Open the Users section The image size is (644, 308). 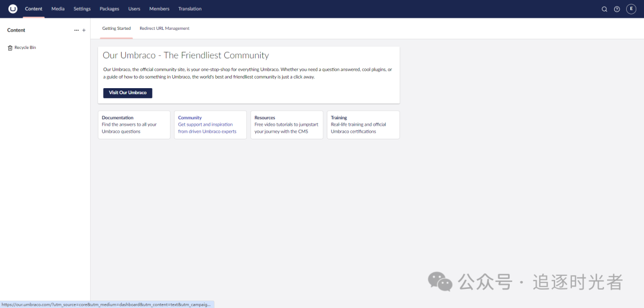click(134, 9)
